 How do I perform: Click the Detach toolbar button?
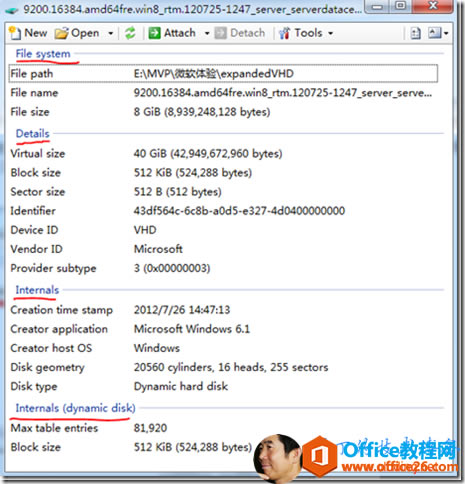[x=240, y=33]
